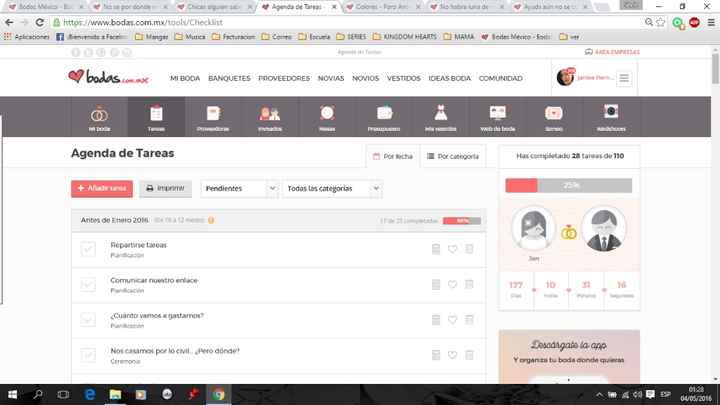Open the VESTIDOS menu item
This screenshot has height=405, width=720.
[404, 79]
